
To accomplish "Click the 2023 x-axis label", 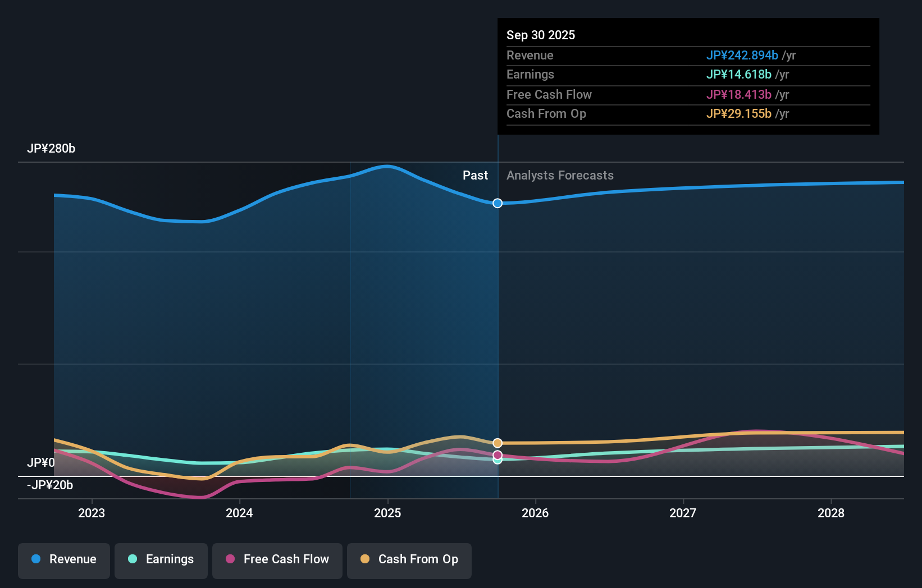I will pos(92,513).
